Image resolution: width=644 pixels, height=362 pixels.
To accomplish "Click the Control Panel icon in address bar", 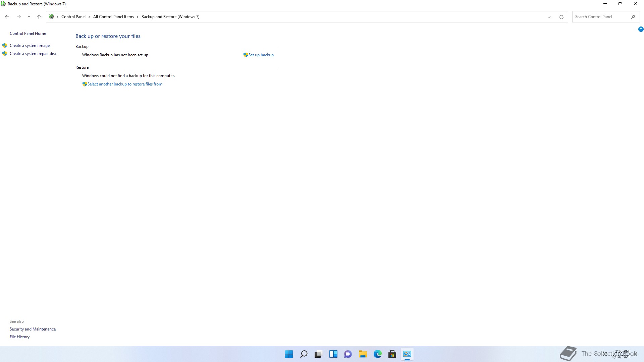I will 52,17.
